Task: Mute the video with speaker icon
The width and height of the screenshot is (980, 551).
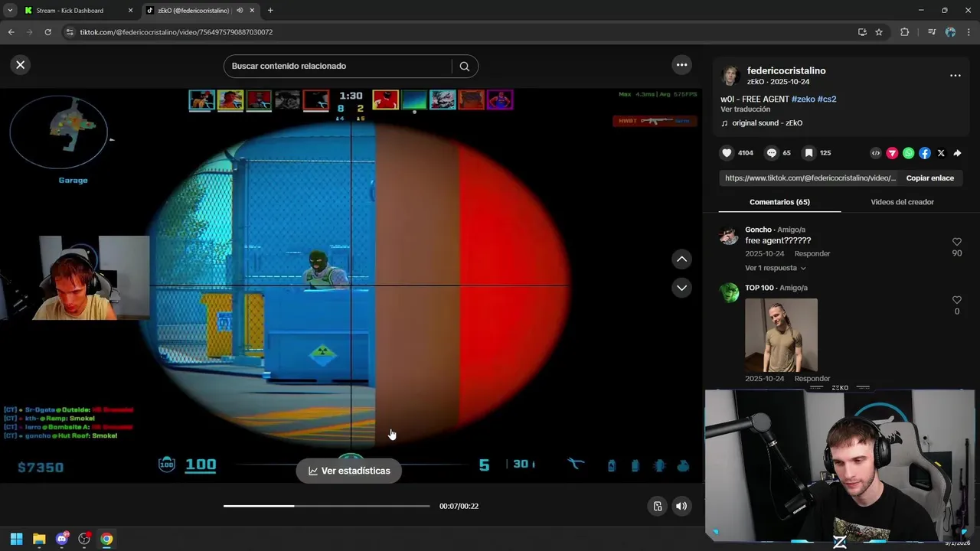Action: click(x=681, y=506)
